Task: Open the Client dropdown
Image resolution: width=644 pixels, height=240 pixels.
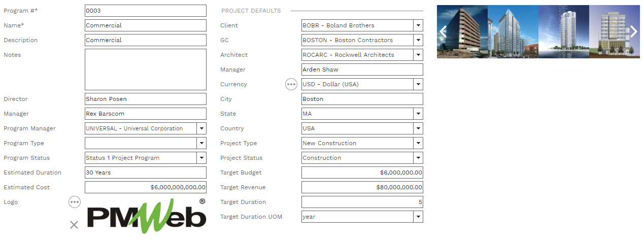Action: 418,25
